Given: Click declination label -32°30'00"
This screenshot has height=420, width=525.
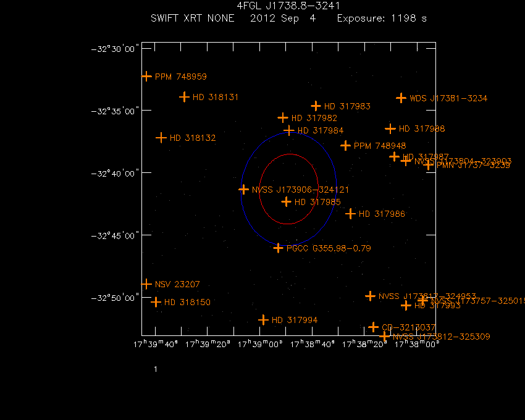Looking at the screenshot, I should coord(115,49).
